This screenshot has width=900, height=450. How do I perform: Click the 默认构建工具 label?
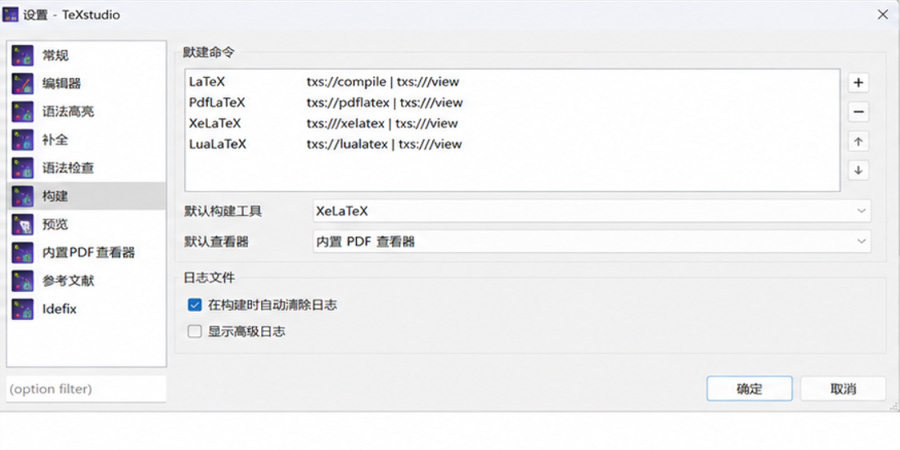coord(223,211)
